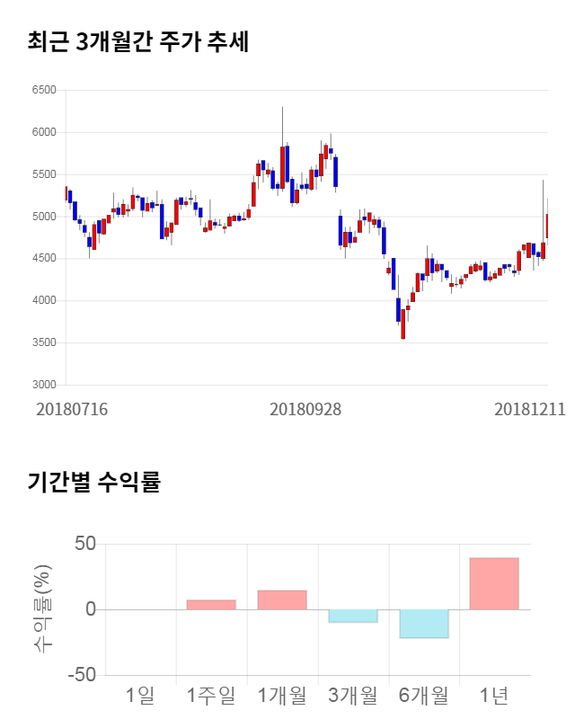
Task: Click the 1일 x-axis label
Action: [x=140, y=696]
